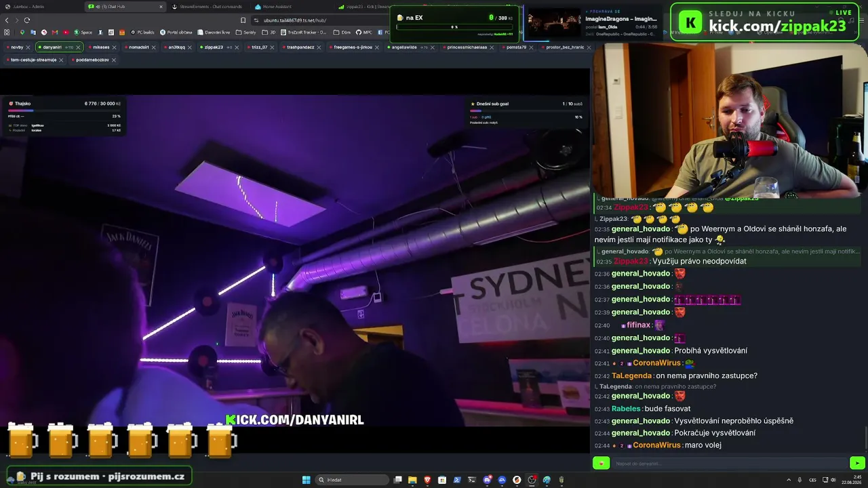Viewport: 868px width, 488px height.
Task: Switch to the zippak23 Kick browser tab
Action: pos(365,6)
